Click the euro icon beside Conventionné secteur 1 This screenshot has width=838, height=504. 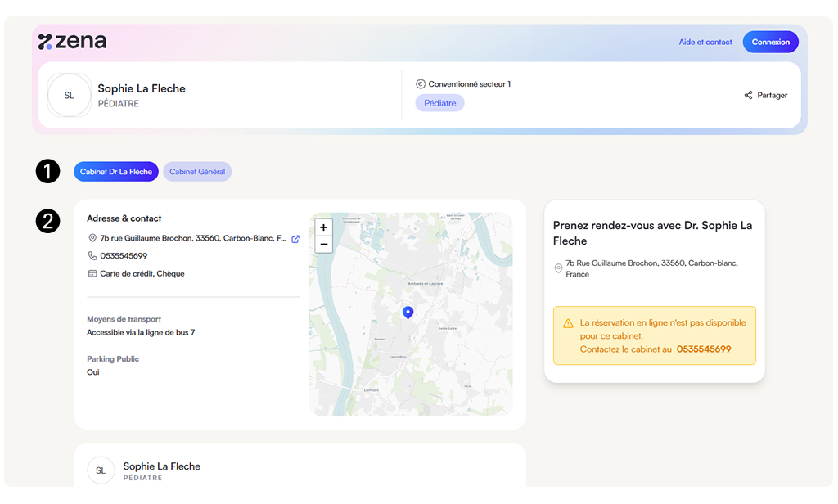421,83
